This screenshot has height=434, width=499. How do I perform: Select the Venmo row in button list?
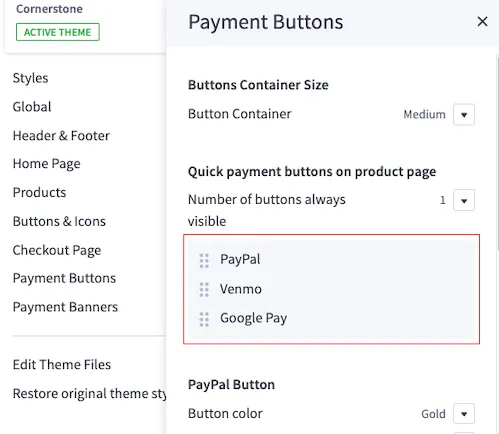point(331,289)
